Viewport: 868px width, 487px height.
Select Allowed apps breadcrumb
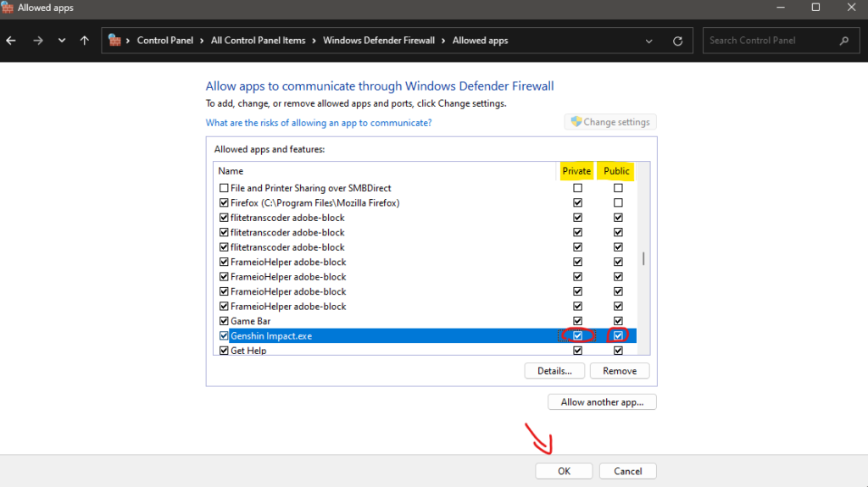coord(480,41)
